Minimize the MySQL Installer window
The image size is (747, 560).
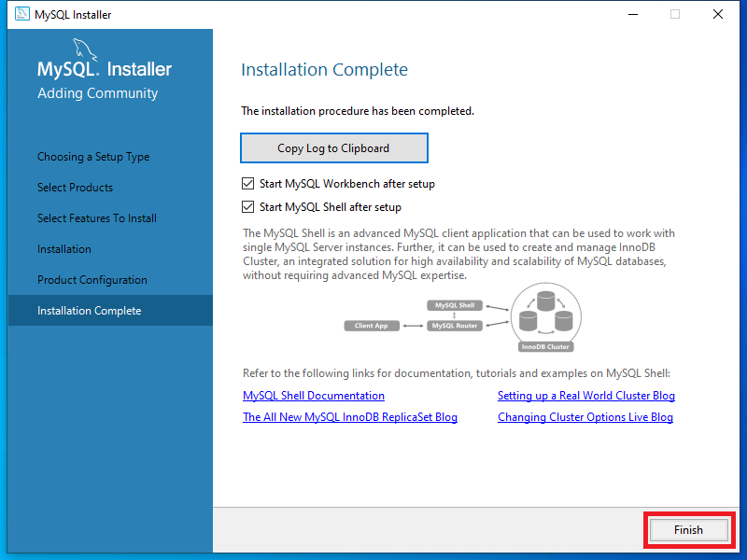pyautogui.click(x=633, y=14)
